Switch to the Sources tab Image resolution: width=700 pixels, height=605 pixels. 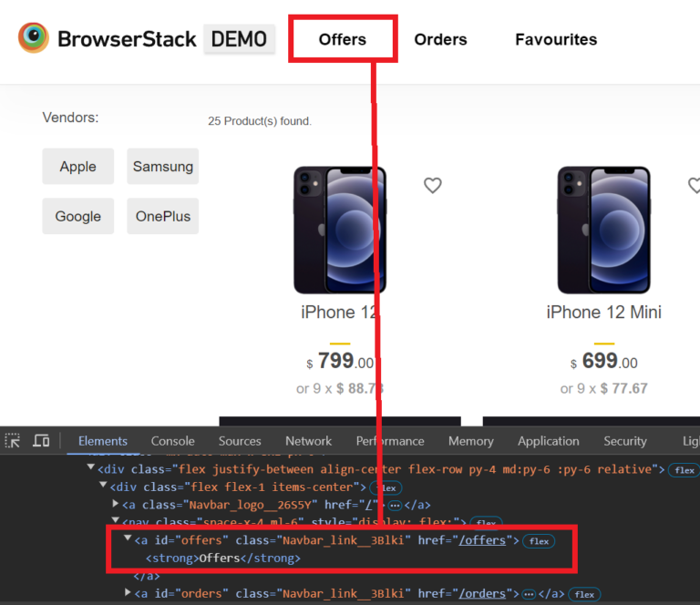(240, 441)
